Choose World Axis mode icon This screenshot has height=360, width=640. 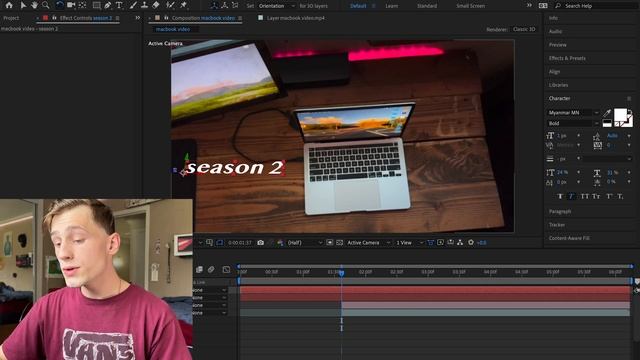tap(224, 5)
